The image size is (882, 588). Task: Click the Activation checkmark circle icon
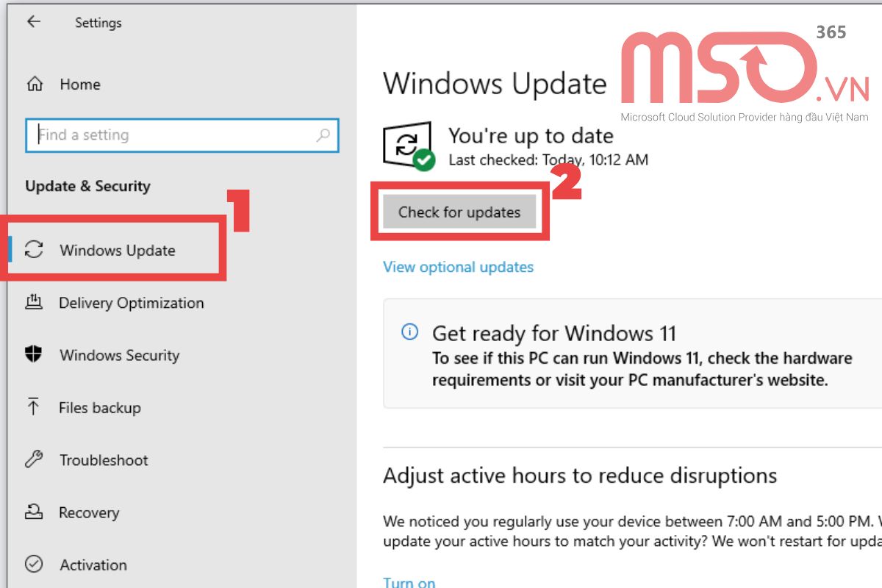pos(34,564)
